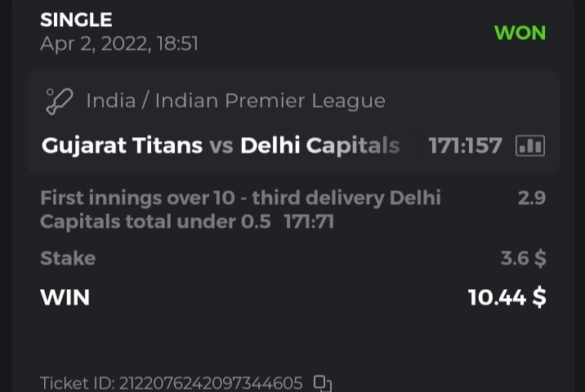Image resolution: width=585 pixels, height=392 pixels.
Task: Click the 2.9 odds value
Action: point(531,198)
